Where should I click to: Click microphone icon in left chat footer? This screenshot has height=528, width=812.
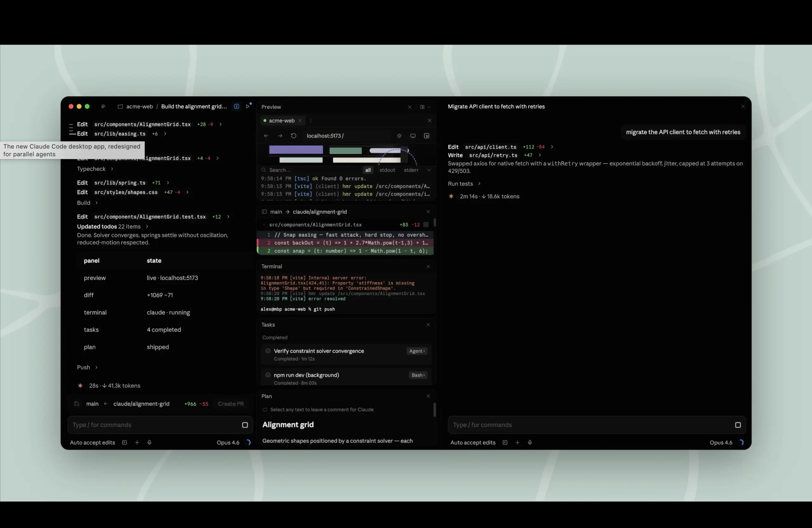[149, 442]
